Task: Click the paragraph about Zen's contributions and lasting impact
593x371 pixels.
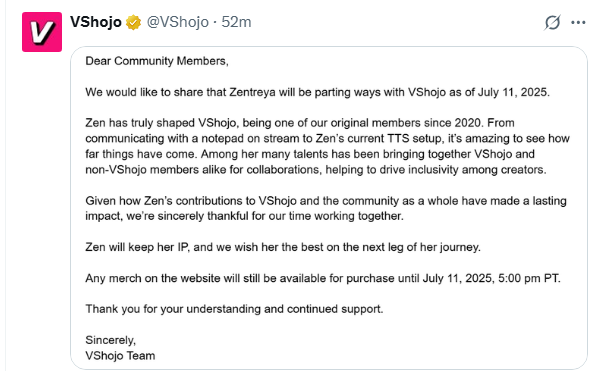Action: [326, 208]
